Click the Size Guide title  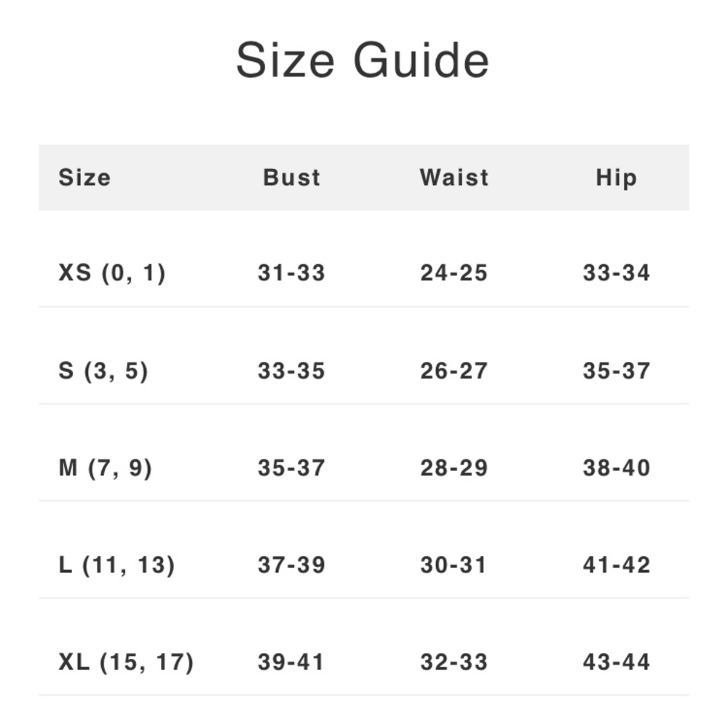[x=363, y=60]
